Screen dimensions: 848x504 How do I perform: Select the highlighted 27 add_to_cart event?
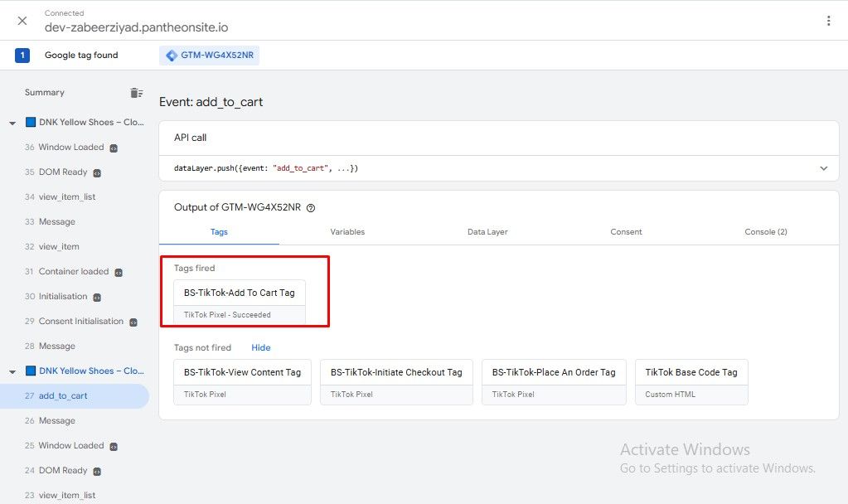click(x=74, y=396)
